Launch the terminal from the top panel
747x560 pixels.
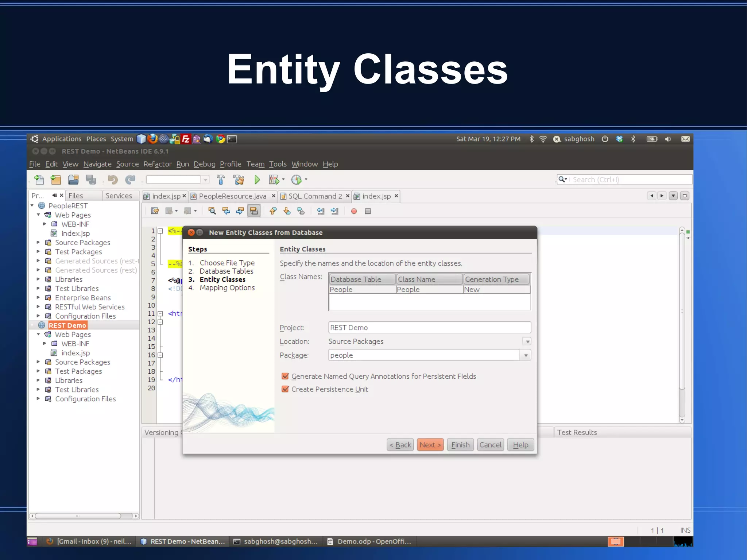point(232,139)
